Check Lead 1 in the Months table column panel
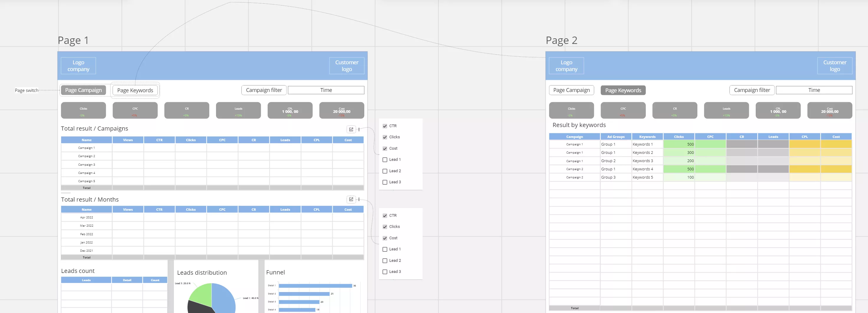 coord(385,249)
